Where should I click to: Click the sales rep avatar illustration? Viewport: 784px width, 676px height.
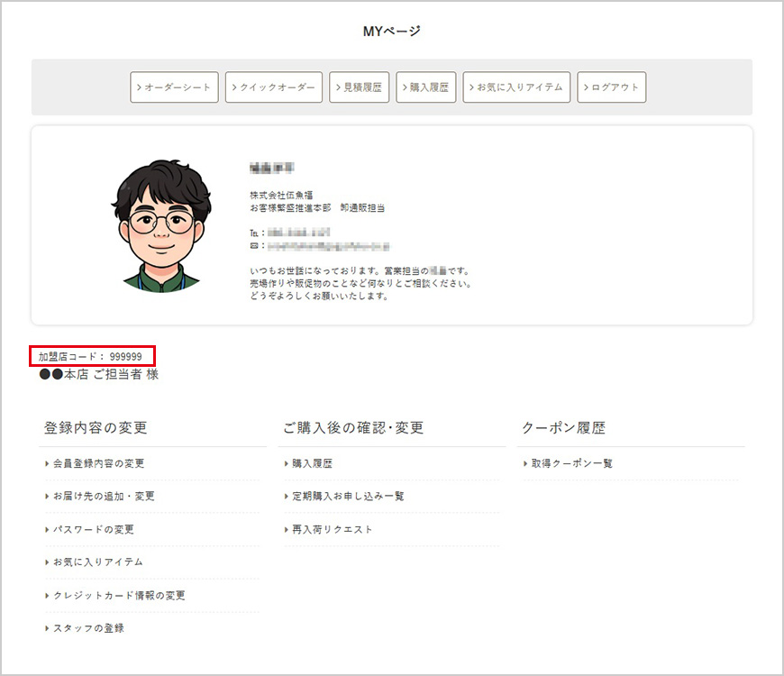pos(161,225)
